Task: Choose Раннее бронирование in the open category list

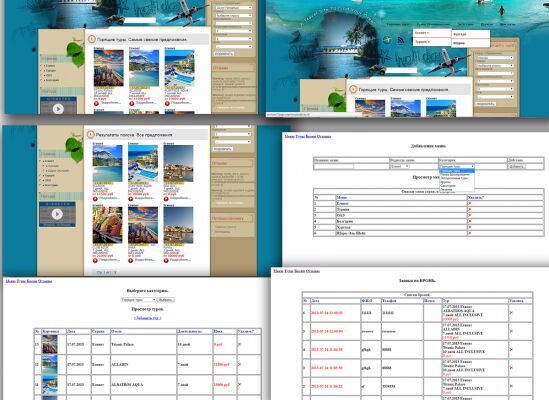Action: click(457, 174)
